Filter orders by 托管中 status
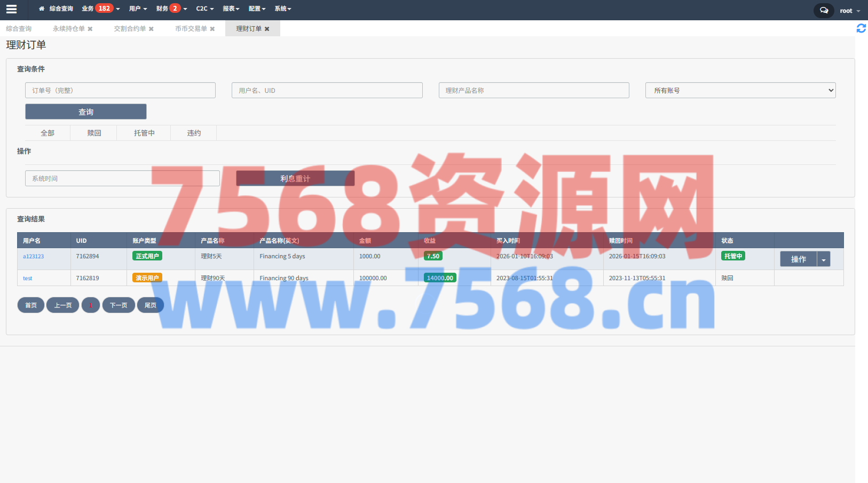 pos(144,133)
